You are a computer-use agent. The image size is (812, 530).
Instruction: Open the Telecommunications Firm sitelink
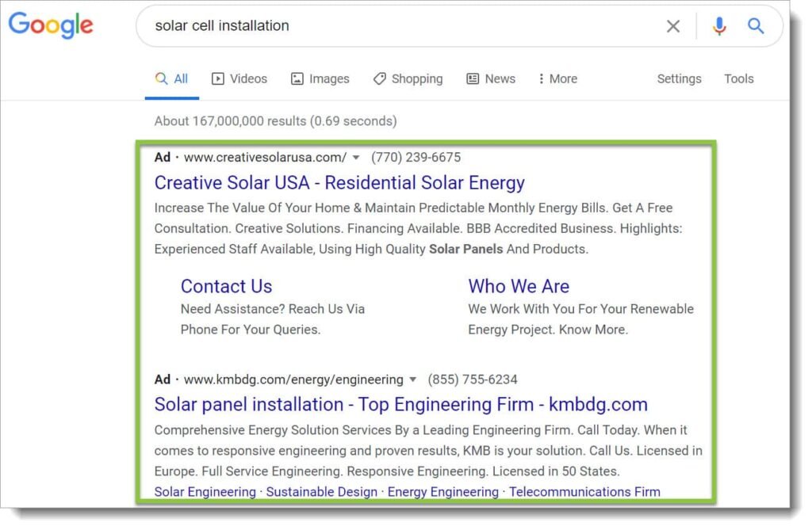584,492
